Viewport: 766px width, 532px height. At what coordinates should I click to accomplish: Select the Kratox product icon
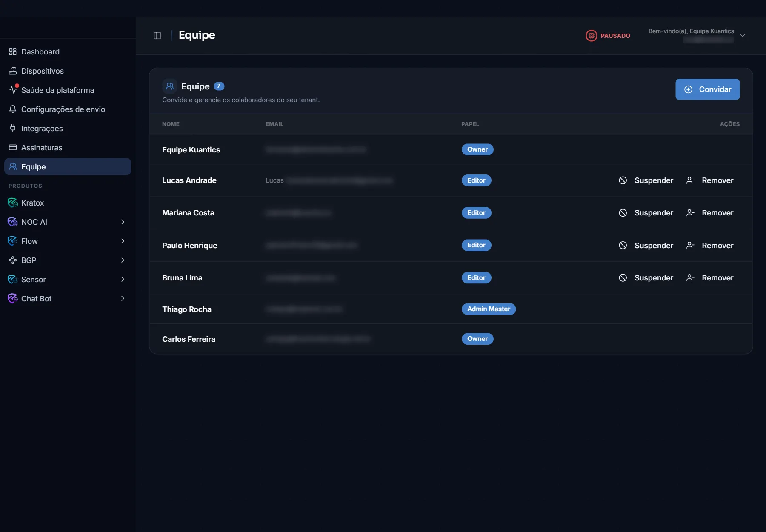pyautogui.click(x=13, y=203)
